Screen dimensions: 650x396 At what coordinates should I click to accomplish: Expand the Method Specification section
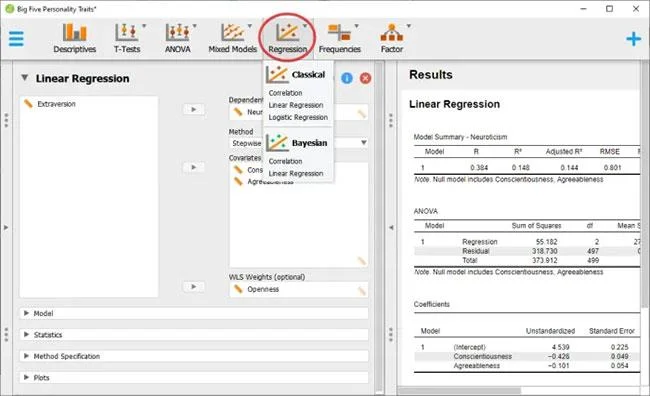click(194, 356)
